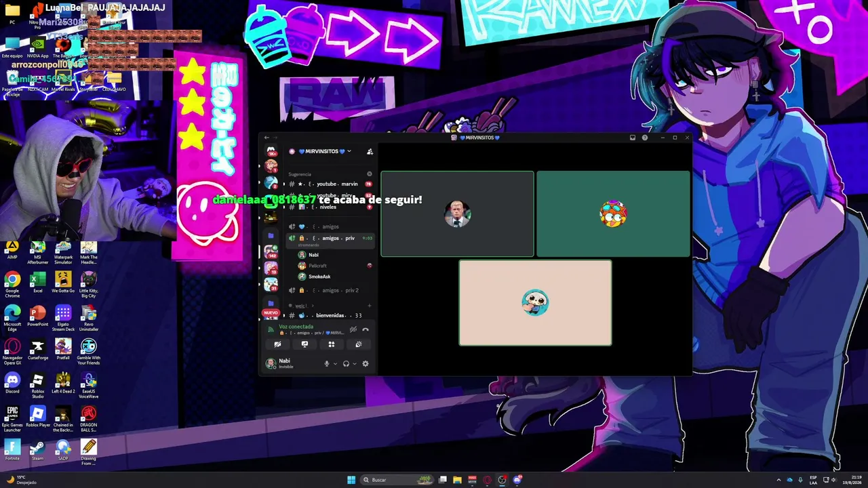Open the youtube marvin channel

[331, 184]
